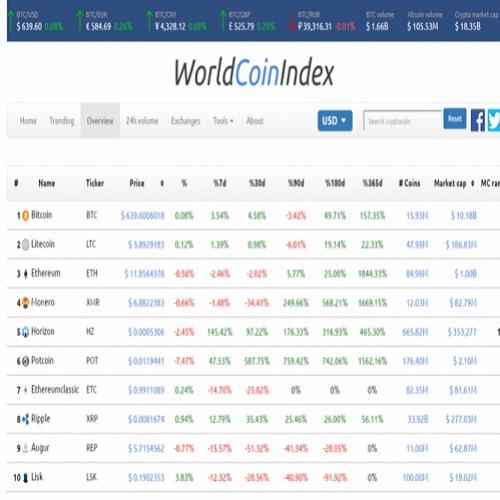This screenshot has height=500, width=500.
Task: Open the 24h volume tab
Action: [142, 121]
